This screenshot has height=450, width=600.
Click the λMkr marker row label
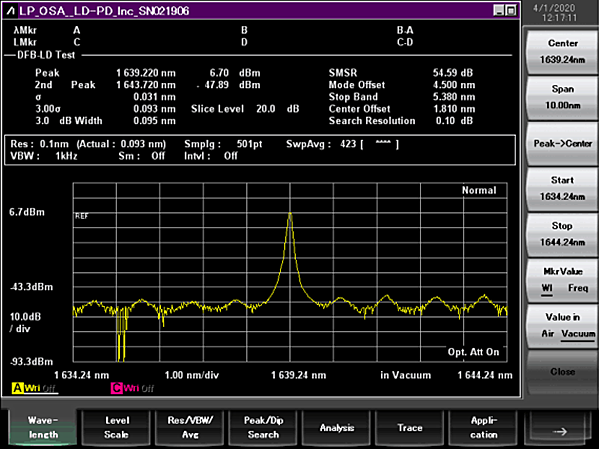point(25,30)
